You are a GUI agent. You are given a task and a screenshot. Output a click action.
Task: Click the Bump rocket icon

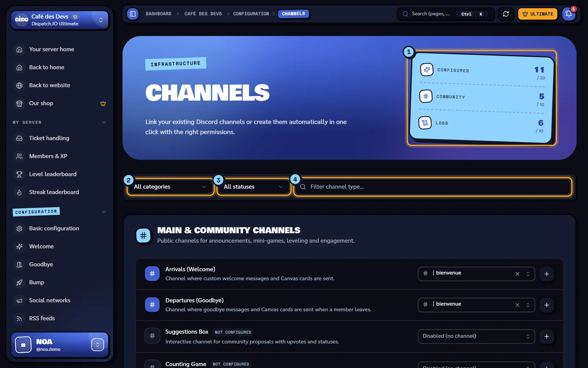tap(19, 283)
